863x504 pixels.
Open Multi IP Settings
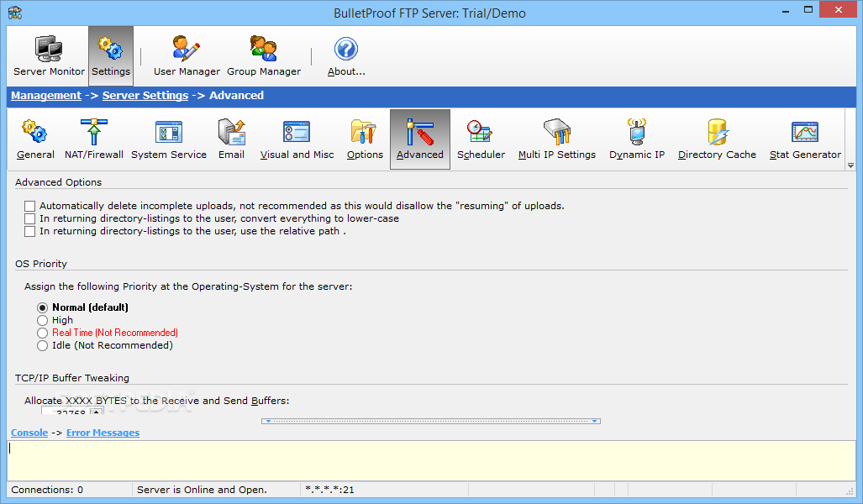[557, 139]
